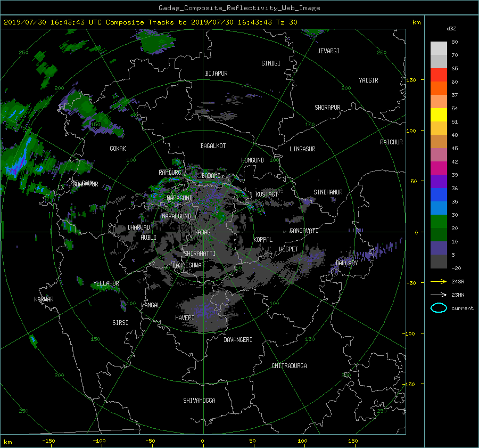Click the SHORAPUR city label
The height and width of the screenshot is (448, 479).
point(327,108)
